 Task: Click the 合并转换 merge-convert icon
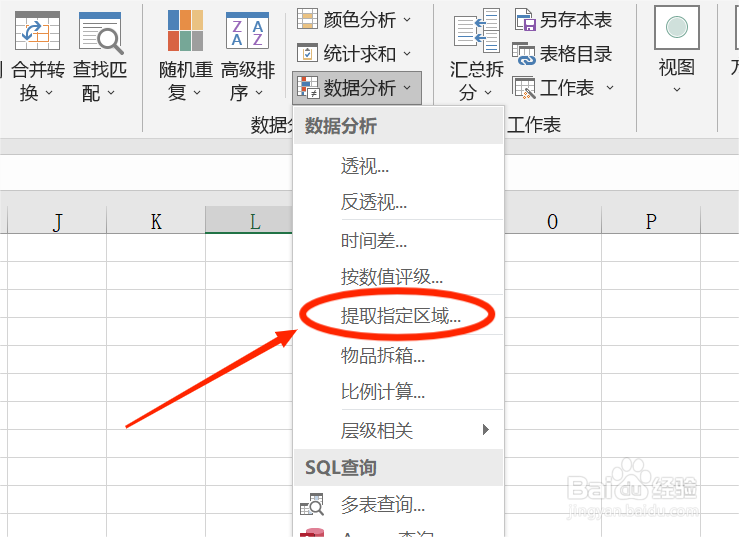[37, 32]
